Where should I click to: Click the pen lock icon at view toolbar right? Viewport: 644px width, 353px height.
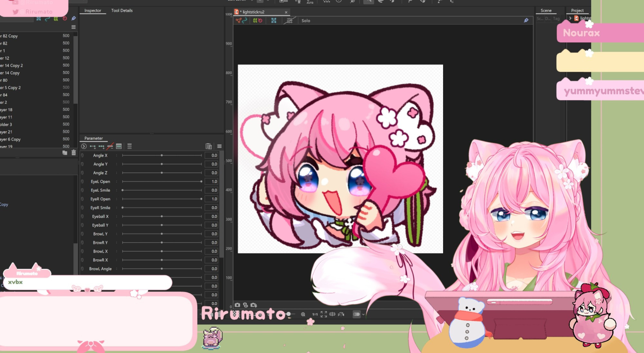pos(526,21)
